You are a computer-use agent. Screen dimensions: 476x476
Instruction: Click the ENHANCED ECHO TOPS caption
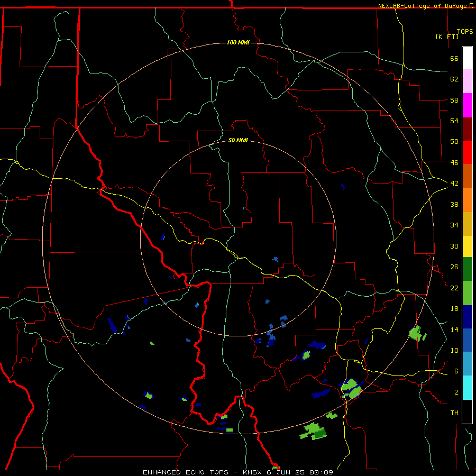[186, 472]
